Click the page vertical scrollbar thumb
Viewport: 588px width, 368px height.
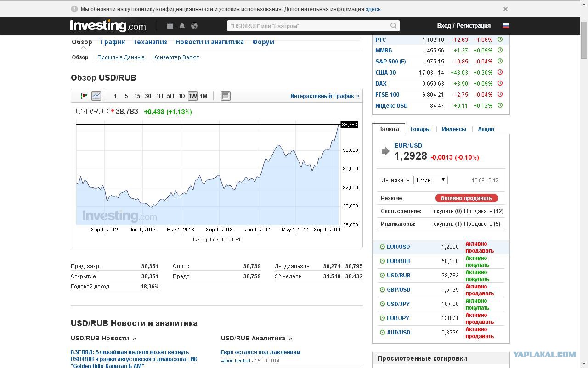[x=584, y=40]
